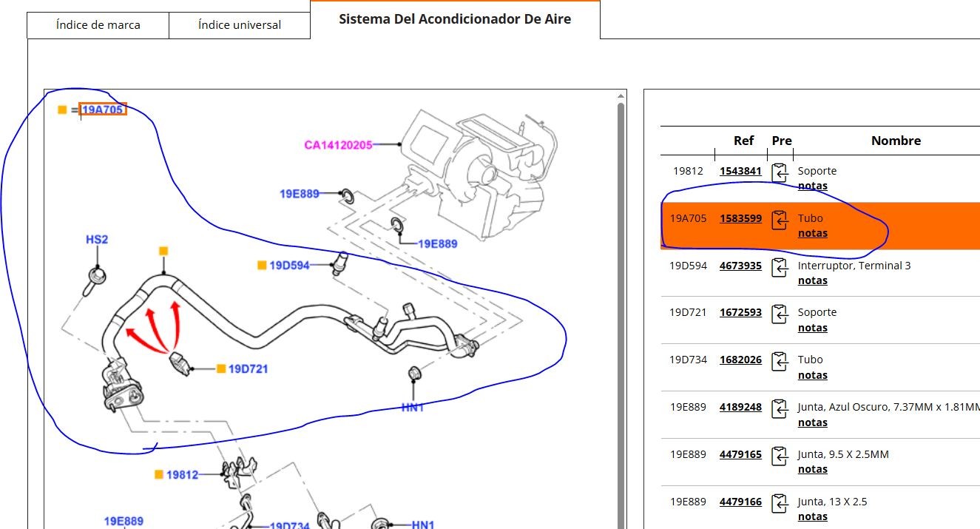980x529 pixels.
Task: Open notas link under Interruptor, Terminal 3
Action: click(812, 280)
